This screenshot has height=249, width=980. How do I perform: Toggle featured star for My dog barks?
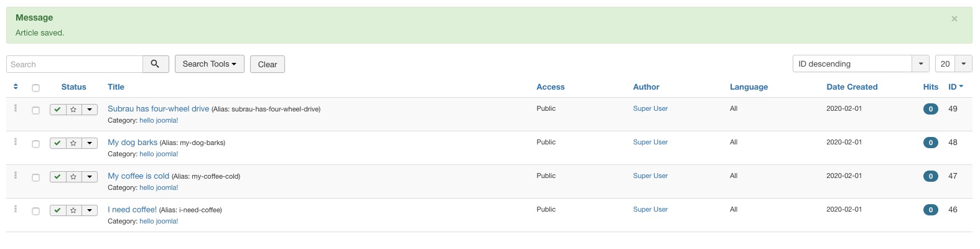point(73,143)
